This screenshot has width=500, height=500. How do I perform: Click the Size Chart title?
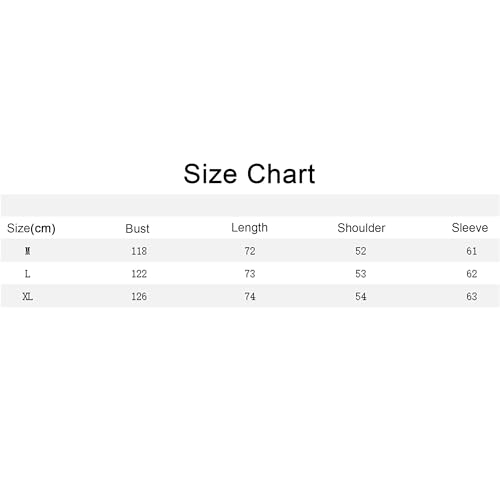(x=249, y=174)
